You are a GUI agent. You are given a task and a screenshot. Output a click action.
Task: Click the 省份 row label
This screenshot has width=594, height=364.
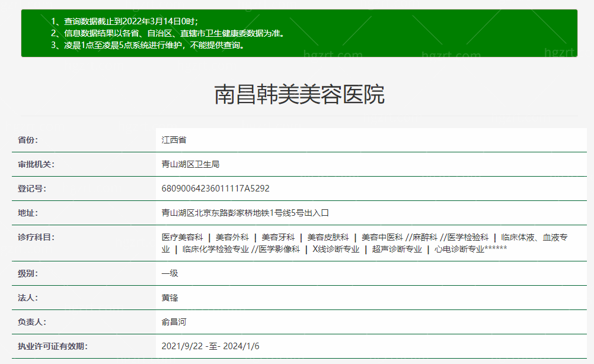pos(27,141)
